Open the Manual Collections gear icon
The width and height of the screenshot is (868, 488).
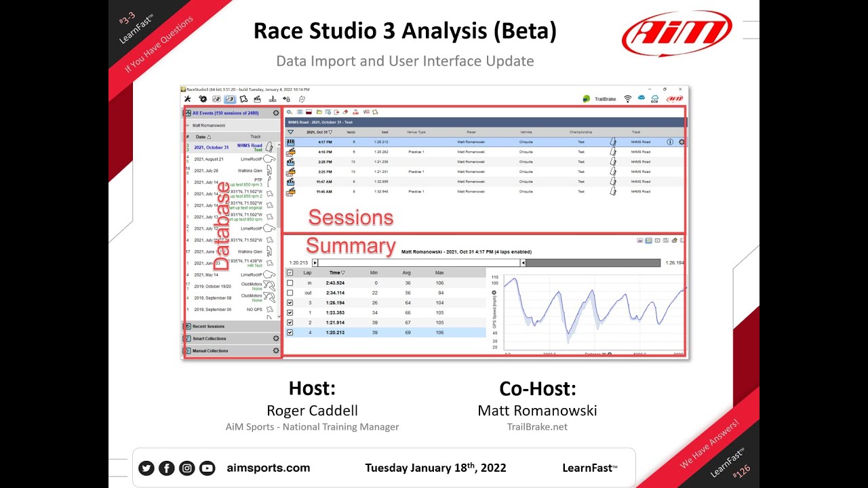[276, 350]
